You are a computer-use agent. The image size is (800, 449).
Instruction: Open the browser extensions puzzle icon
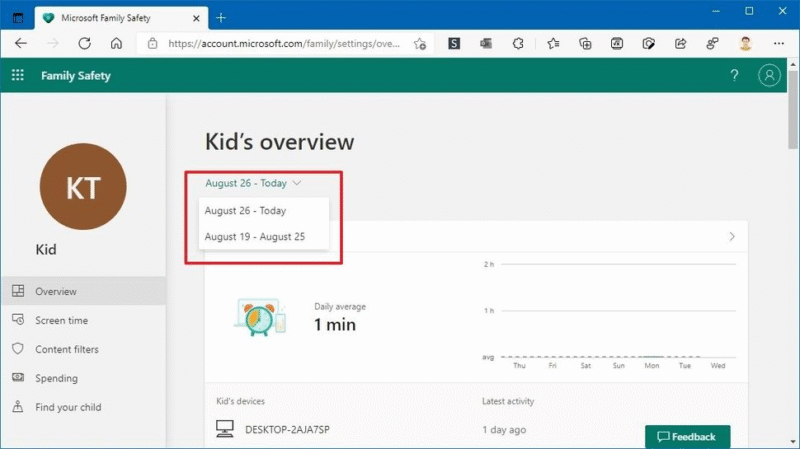tap(518, 44)
